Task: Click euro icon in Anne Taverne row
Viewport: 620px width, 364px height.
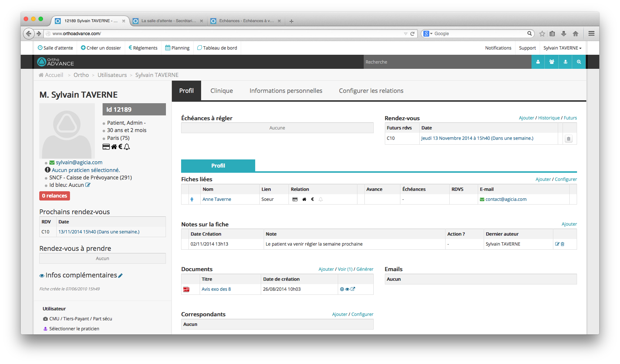Action: click(x=313, y=199)
